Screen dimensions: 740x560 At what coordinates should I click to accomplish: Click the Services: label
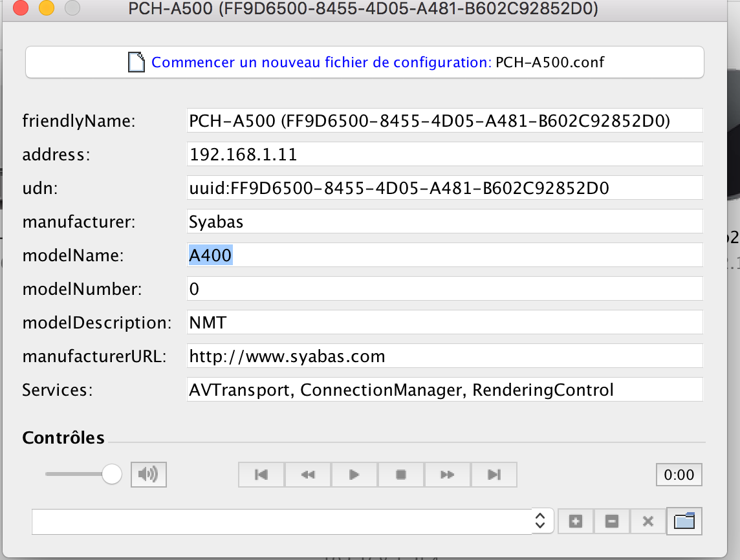[58, 390]
